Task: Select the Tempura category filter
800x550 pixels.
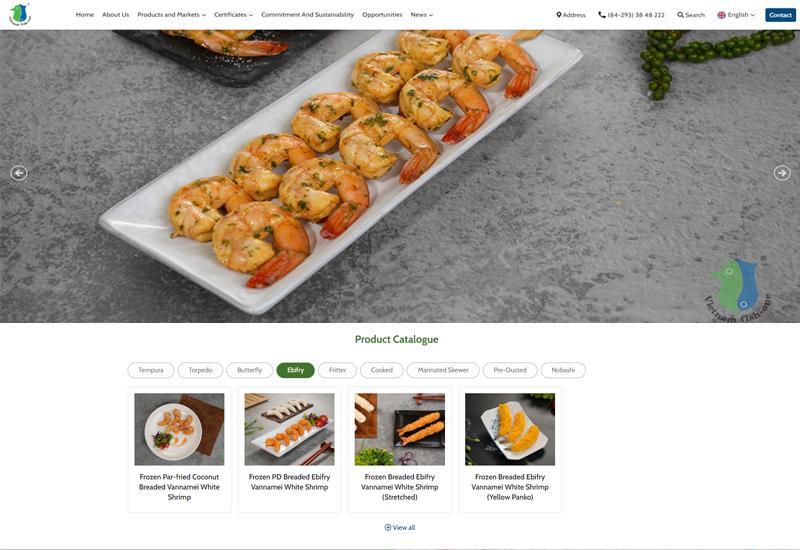Action: 151,370
